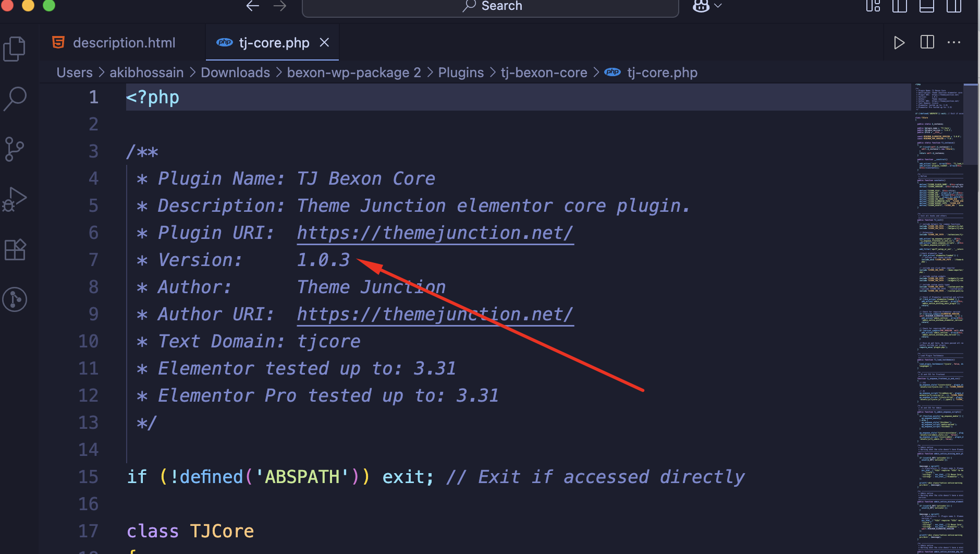
Task: Open the Search view in activity bar
Action: pos(15,99)
